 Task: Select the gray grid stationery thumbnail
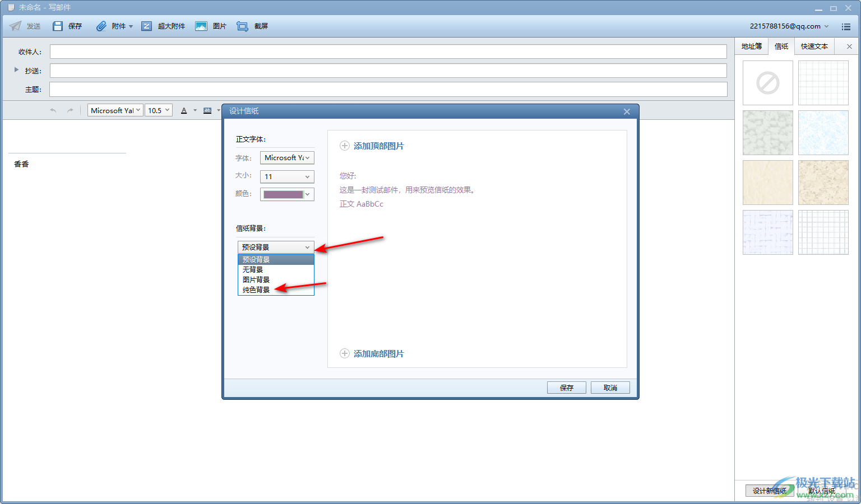pos(823,232)
